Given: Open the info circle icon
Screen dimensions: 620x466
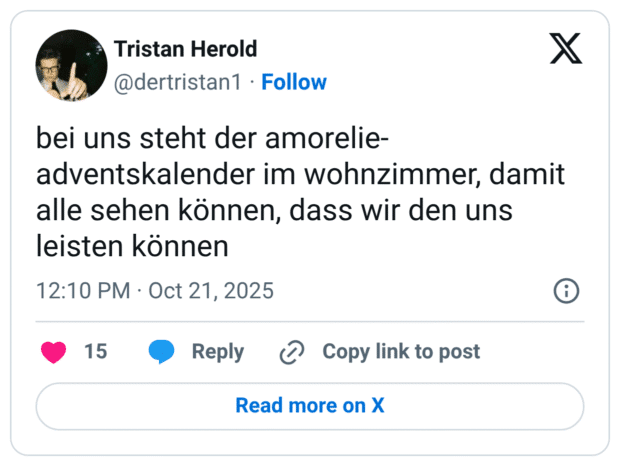Looking at the screenshot, I should (x=566, y=291).
